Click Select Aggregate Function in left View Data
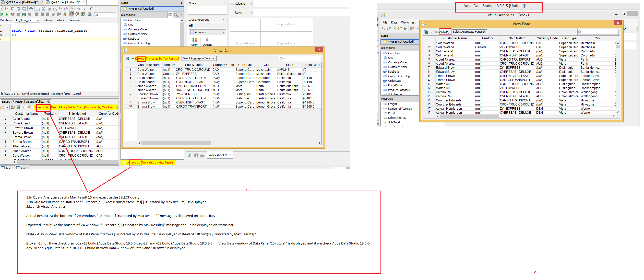The image size is (644, 280). point(199,59)
